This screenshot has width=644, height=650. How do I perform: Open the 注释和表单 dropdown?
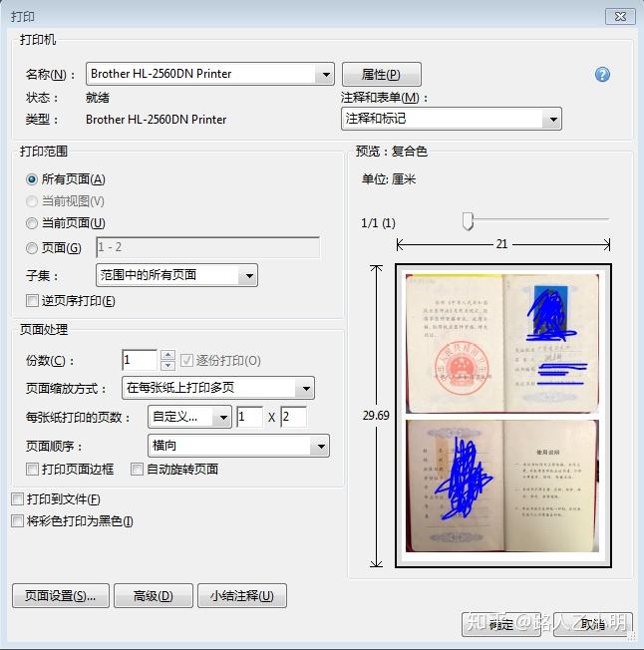pos(451,119)
